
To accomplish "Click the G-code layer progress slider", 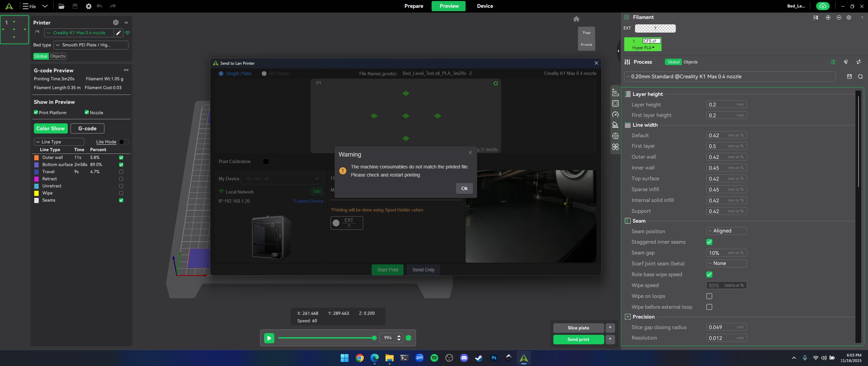I will 325,338.
